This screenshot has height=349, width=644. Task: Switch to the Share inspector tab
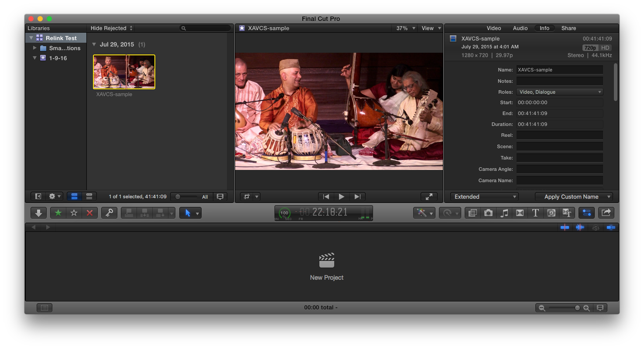569,28
